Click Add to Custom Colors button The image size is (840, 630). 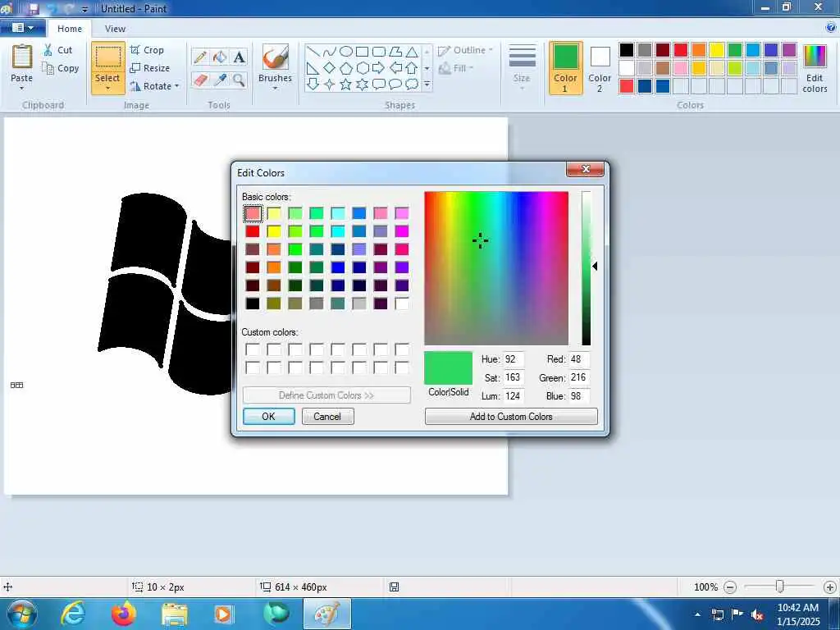tap(511, 416)
